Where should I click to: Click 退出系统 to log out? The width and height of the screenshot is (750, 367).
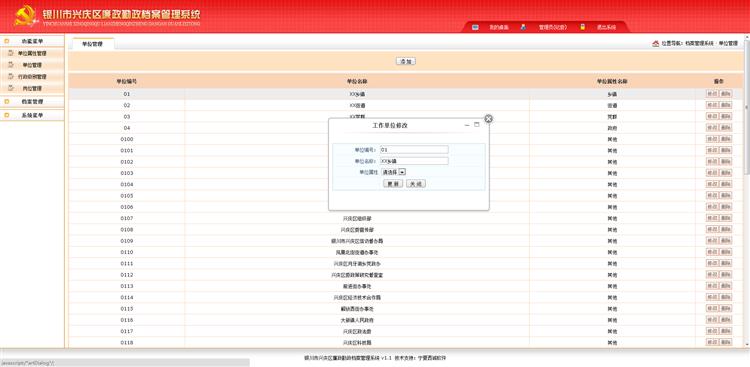click(x=606, y=28)
